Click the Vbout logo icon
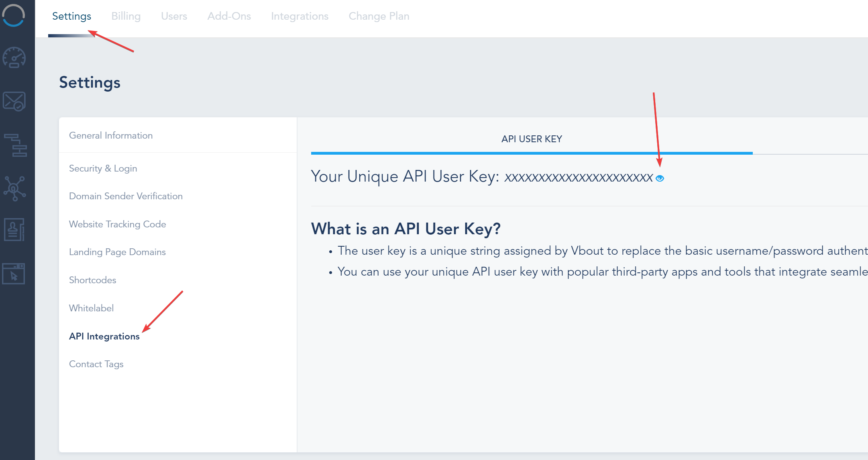This screenshot has height=460, width=868. (14, 15)
